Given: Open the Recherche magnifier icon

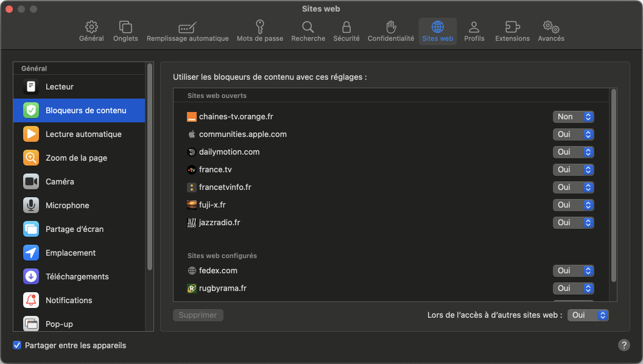Looking at the screenshot, I should pos(308,27).
